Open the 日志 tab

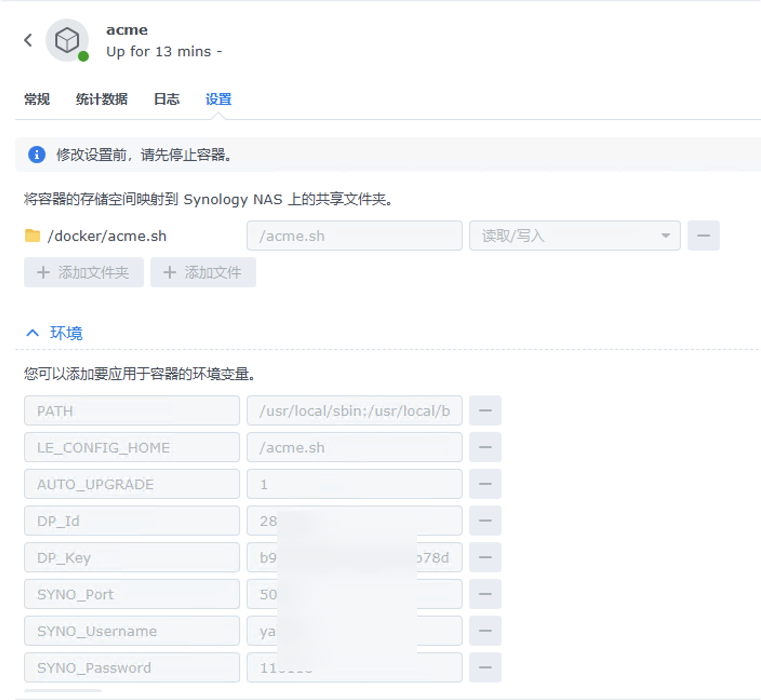[x=166, y=99]
